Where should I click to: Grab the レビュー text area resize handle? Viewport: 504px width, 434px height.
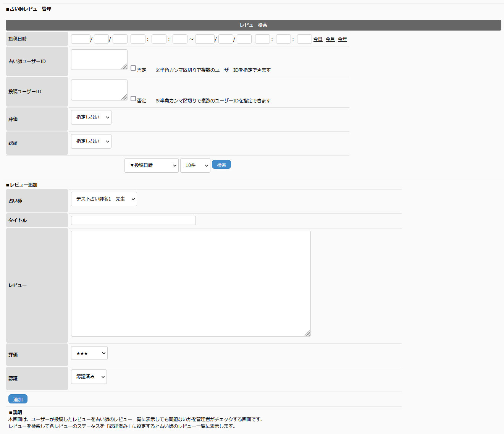(307, 333)
